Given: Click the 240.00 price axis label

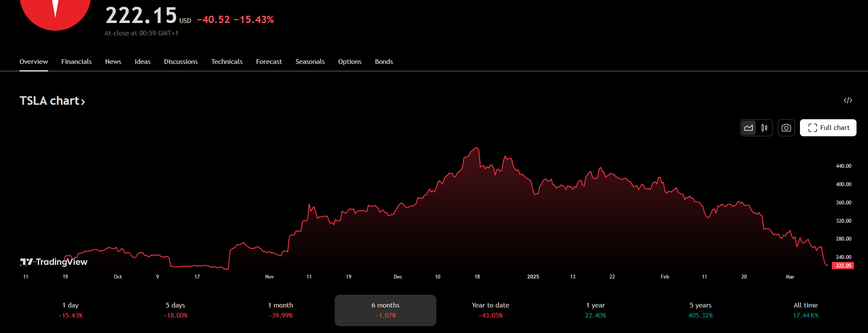Looking at the screenshot, I should (x=844, y=257).
